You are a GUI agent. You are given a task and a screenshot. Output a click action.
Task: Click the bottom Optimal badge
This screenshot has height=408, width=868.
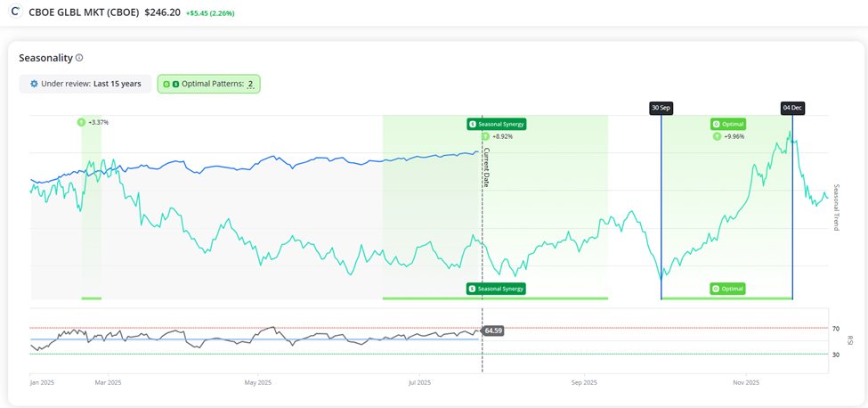tap(727, 289)
